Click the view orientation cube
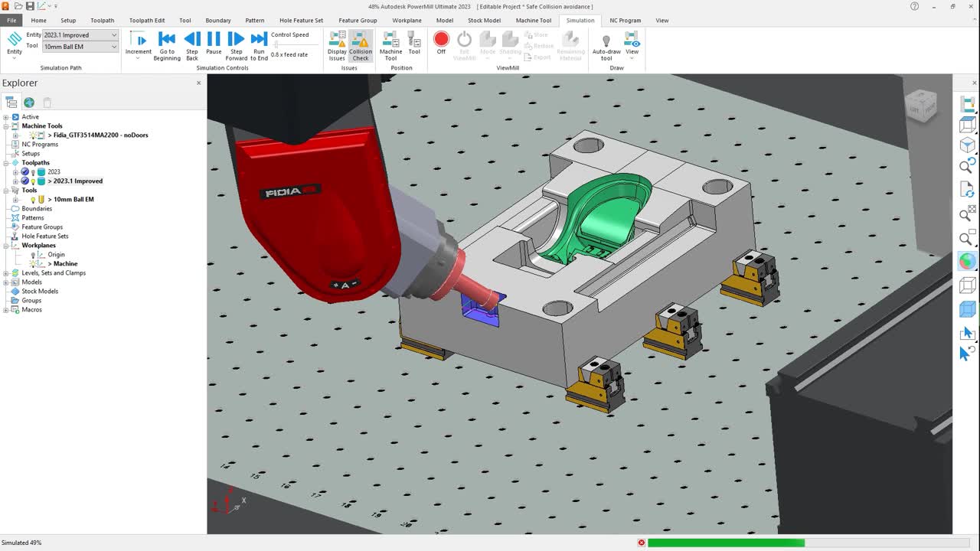The image size is (980, 551). click(920, 106)
